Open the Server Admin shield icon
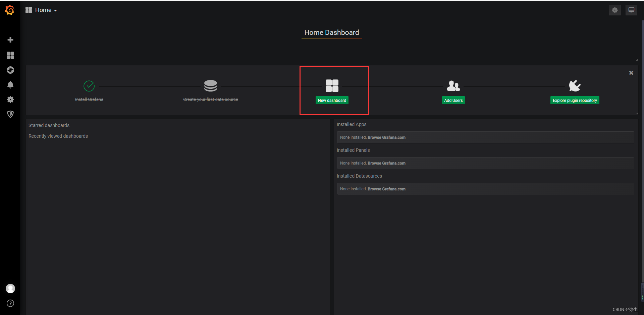 pyautogui.click(x=10, y=114)
